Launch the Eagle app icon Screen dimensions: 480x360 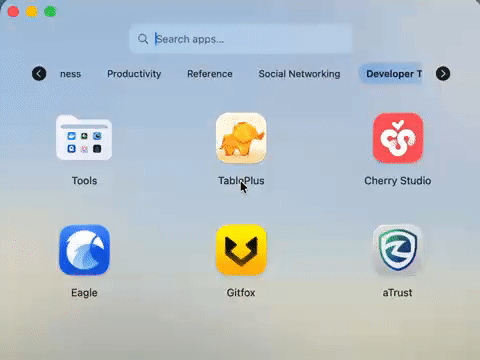point(84,250)
